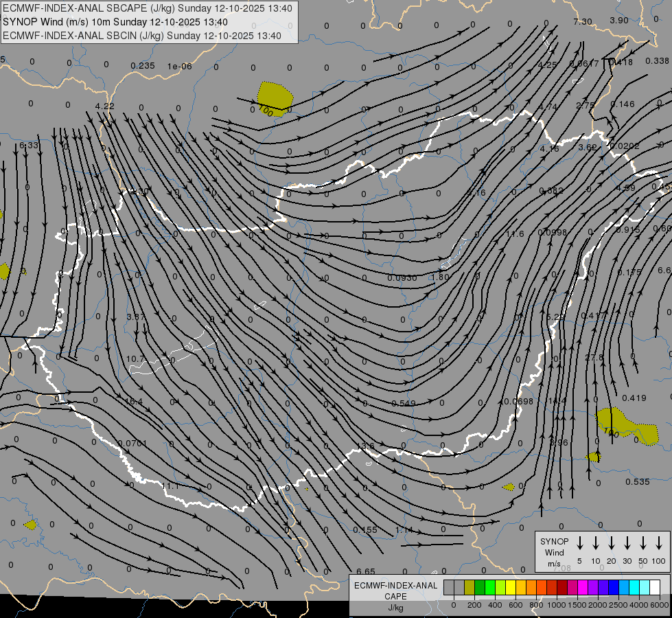Screen dimensions: 672x618
Task: Click the 30 m/s wind arrow in legend
Action: [x=627, y=543]
